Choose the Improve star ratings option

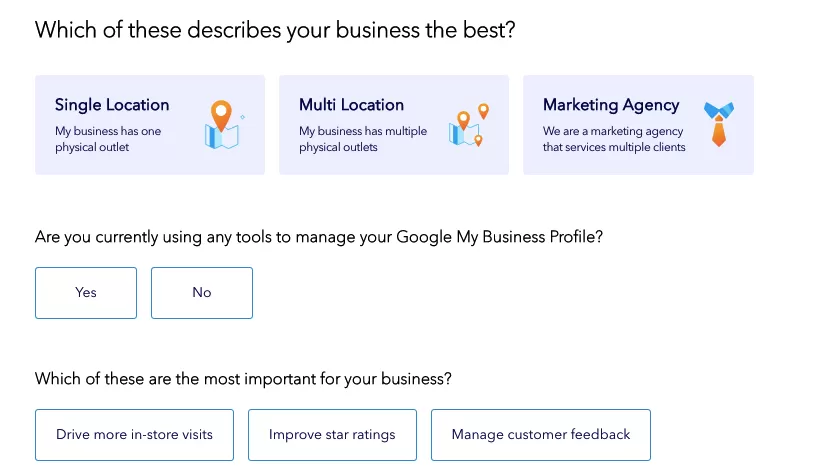click(x=332, y=435)
